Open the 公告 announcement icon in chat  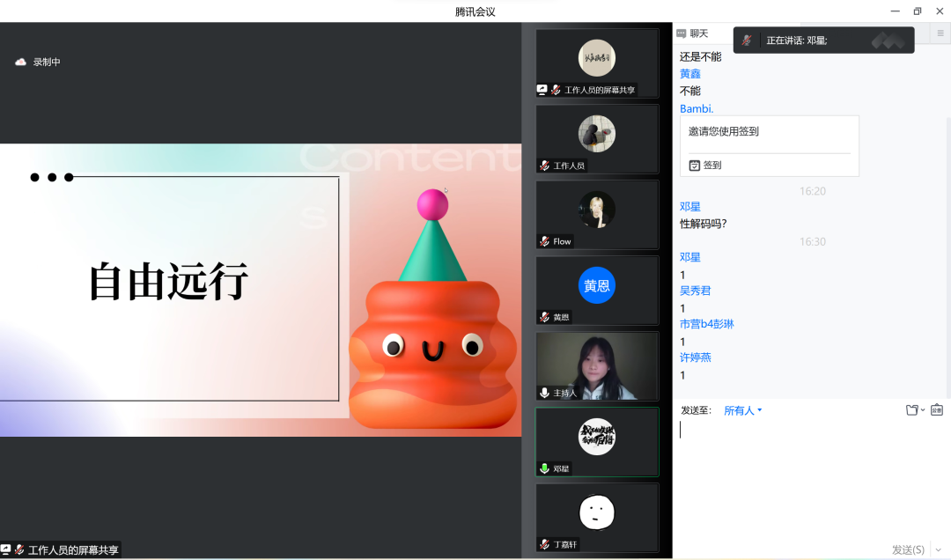937,410
